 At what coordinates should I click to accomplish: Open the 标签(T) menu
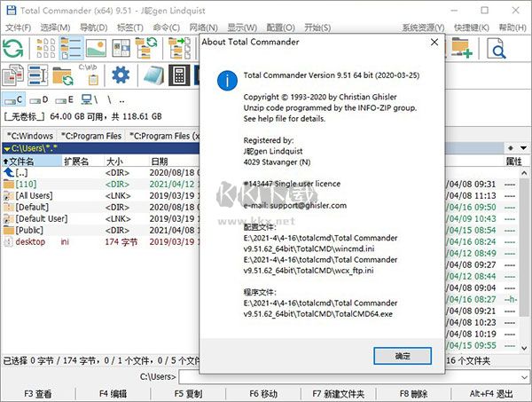click(x=130, y=28)
